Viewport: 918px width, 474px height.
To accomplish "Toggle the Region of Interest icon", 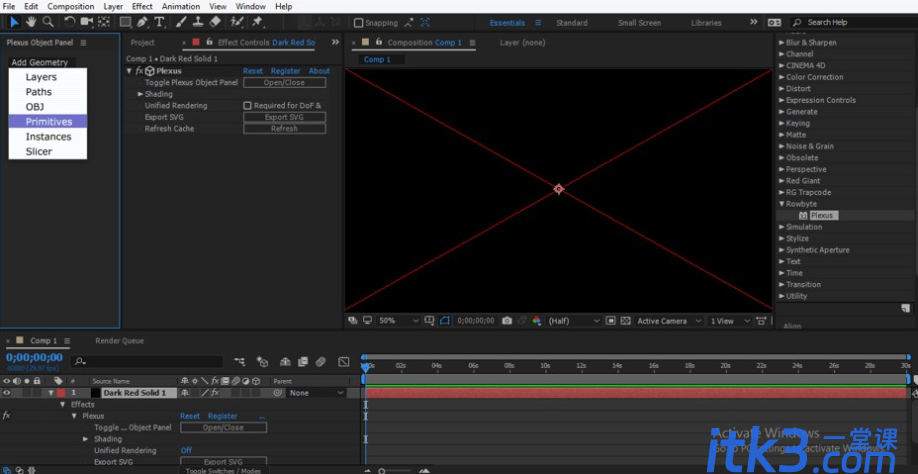I will (x=611, y=321).
